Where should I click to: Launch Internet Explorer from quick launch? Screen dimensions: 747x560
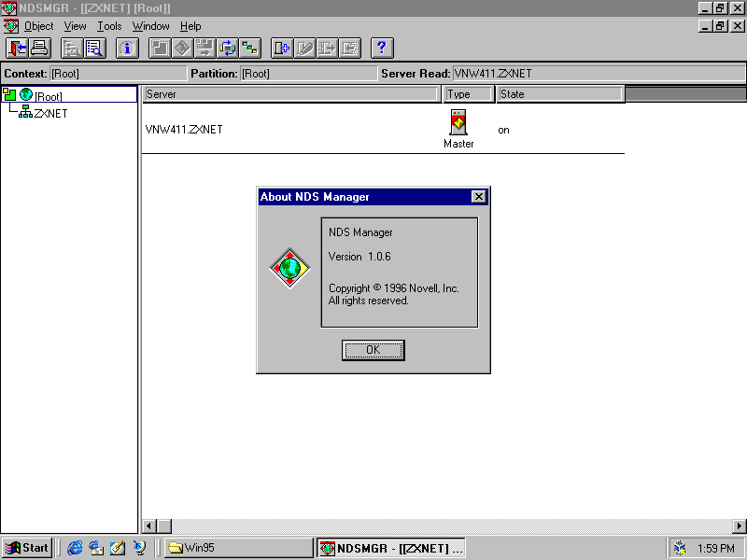tap(75, 548)
